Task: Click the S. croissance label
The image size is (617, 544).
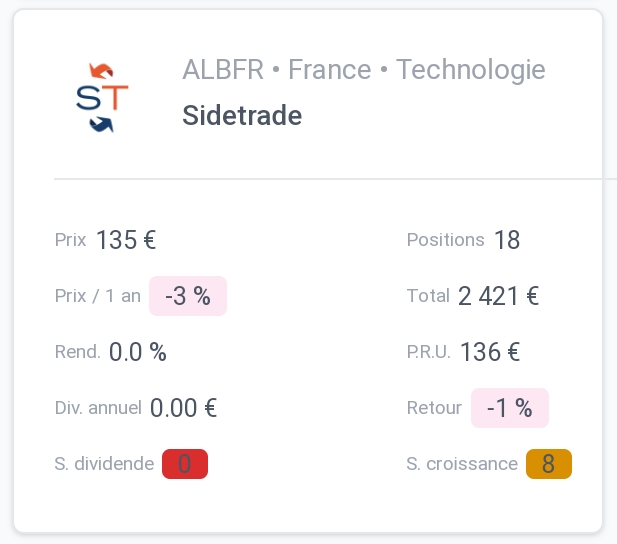Action: coord(462,464)
